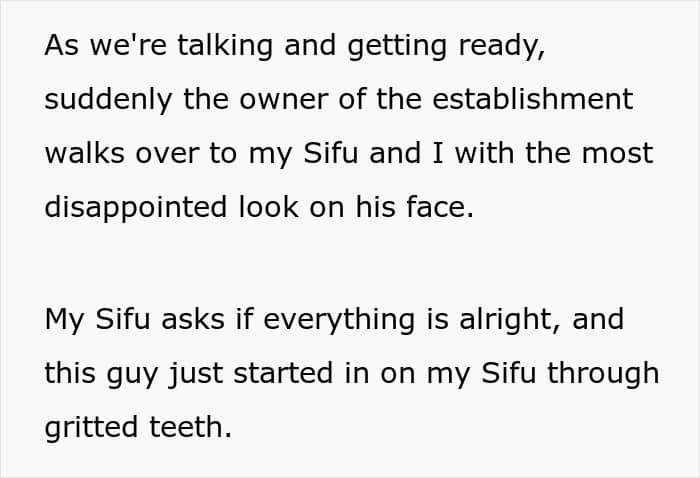Click the word "ready,"

click(x=502, y=47)
